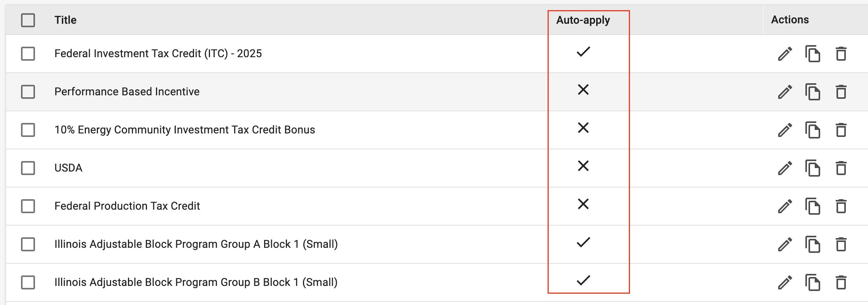
Task: Edit the Illinois Group B Block 1 row
Action: (x=785, y=282)
